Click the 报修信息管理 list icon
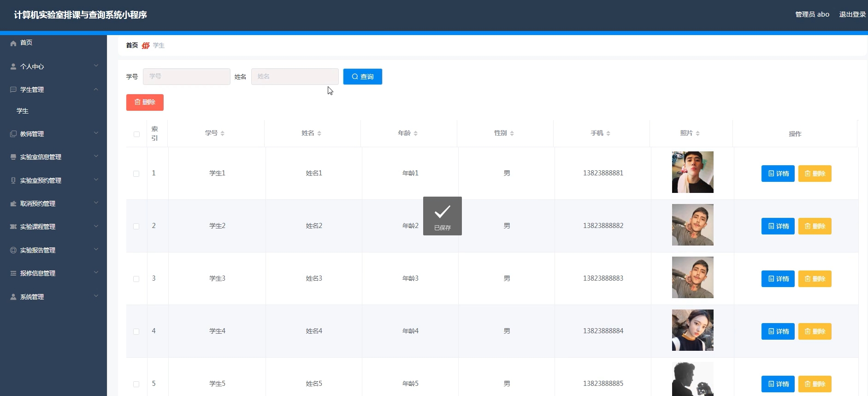Viewport: 868px width, 396px height. pos(13,273)
